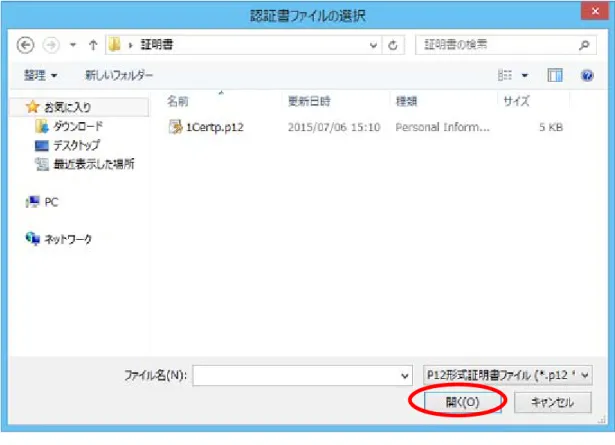Expand the address bar history dropdown
This screenshot has width=615, height=445.
click(x=373, y=45)
